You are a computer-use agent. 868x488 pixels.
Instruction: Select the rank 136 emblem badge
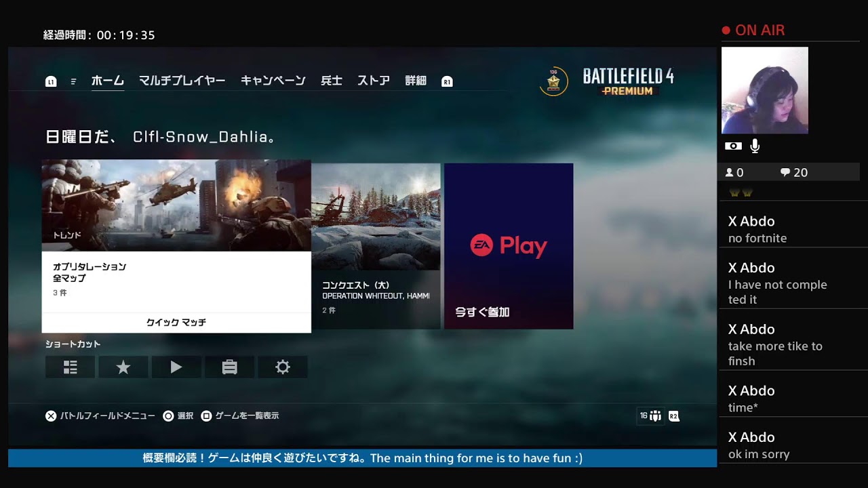[553, 82]
